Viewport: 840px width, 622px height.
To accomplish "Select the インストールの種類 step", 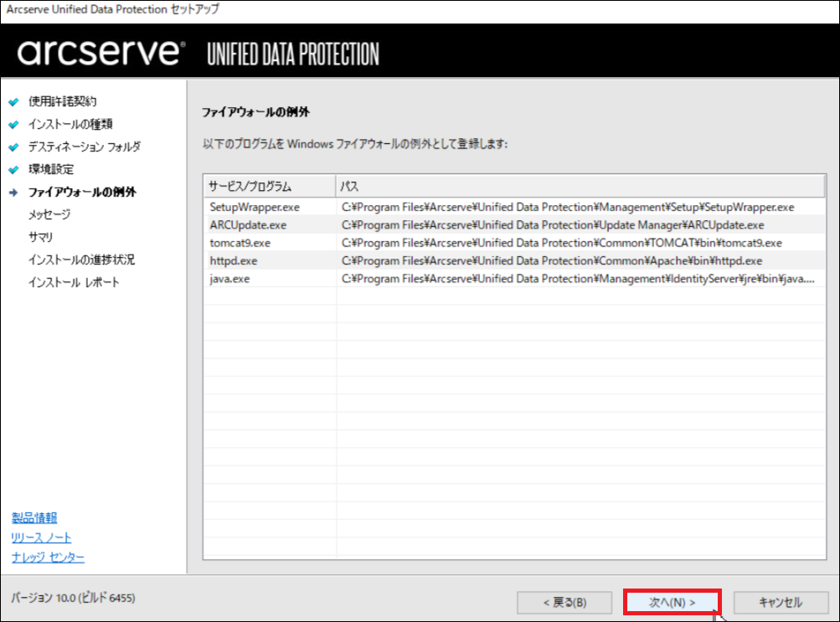I will 70,124.
